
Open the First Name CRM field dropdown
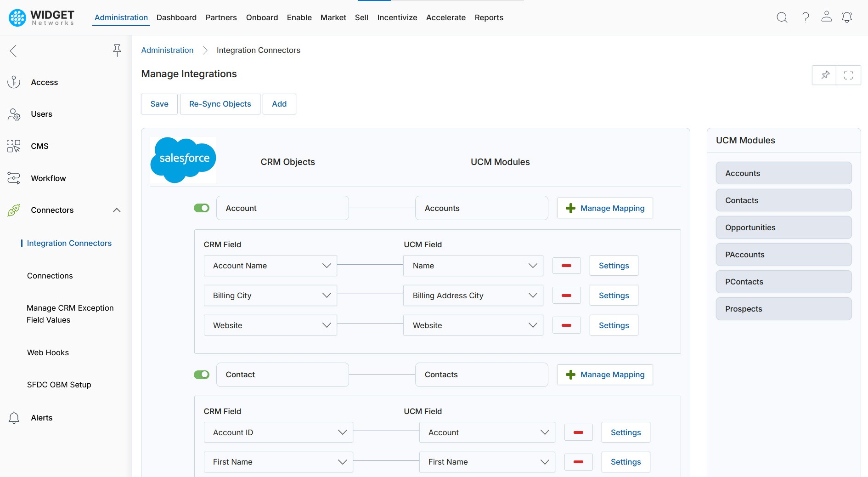pyautogui.click(x=278, y=462)
